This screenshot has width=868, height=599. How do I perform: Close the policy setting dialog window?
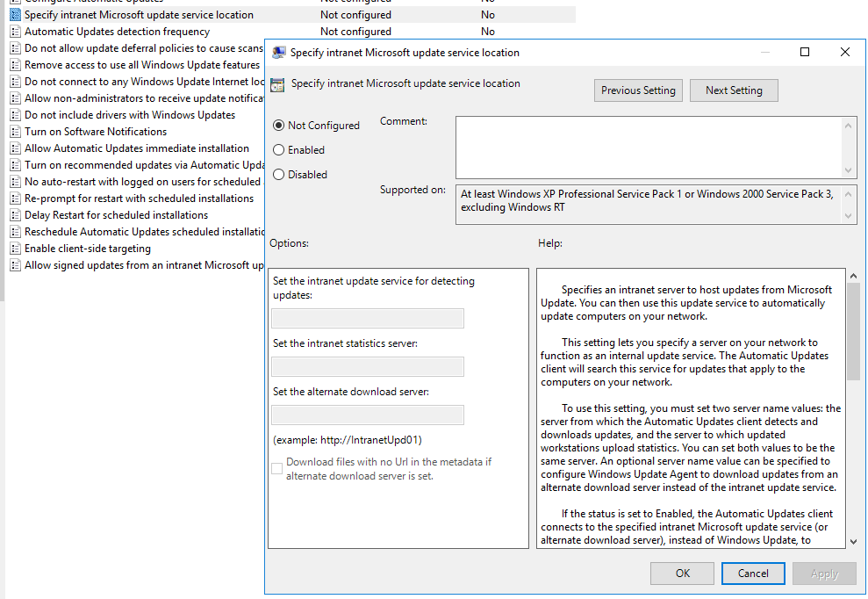pyautogui.click(x=845, y=52)
